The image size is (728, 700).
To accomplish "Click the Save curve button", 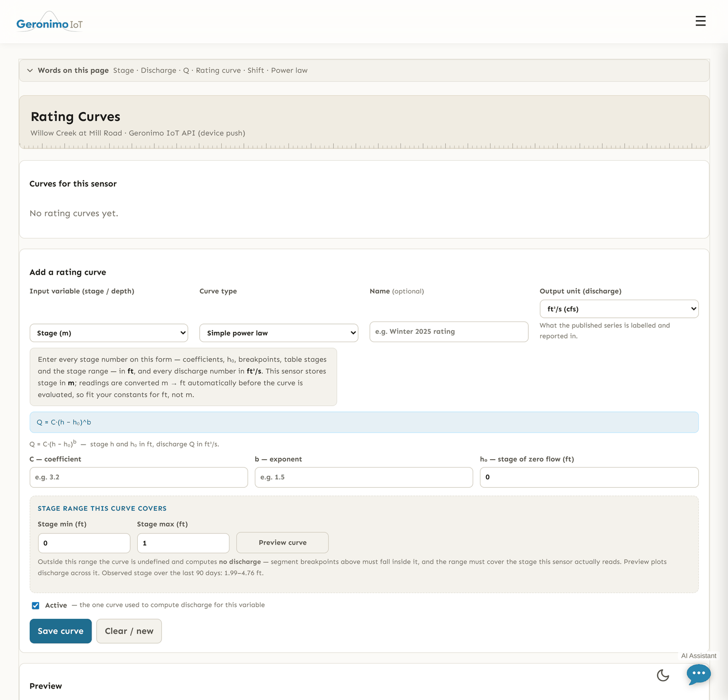I will pos(60,631).
